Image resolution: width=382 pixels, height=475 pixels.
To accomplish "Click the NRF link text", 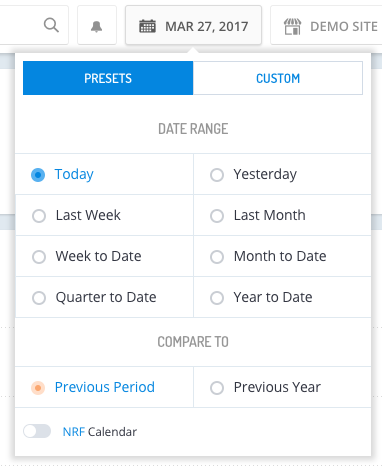I will [x=74, y=432].
